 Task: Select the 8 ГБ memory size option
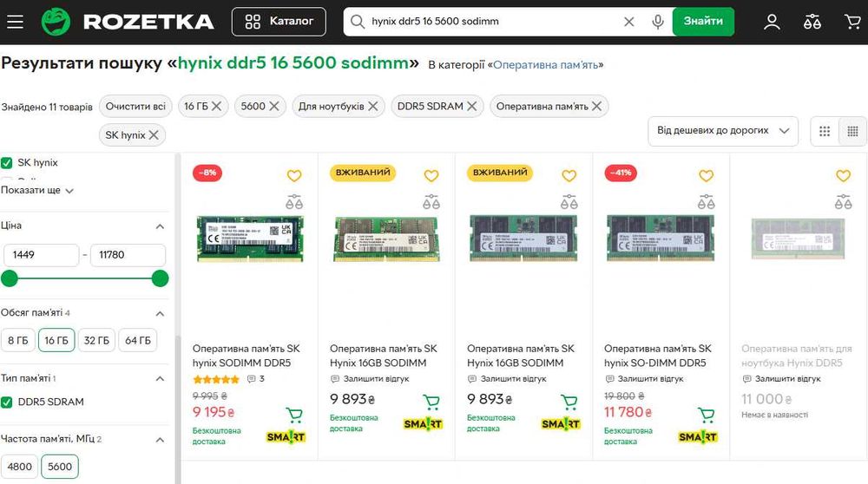coord(18,340)
